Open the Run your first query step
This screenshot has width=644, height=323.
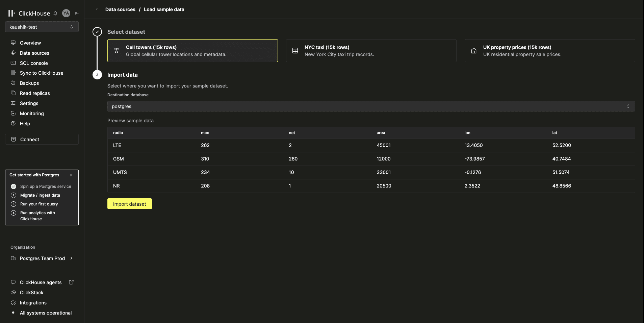39,204
